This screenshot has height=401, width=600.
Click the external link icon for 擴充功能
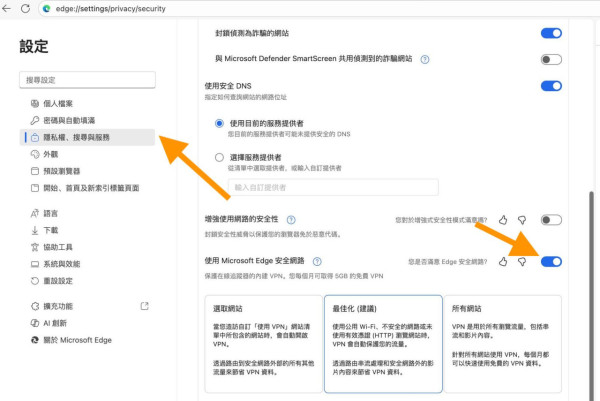coord(145,306)
